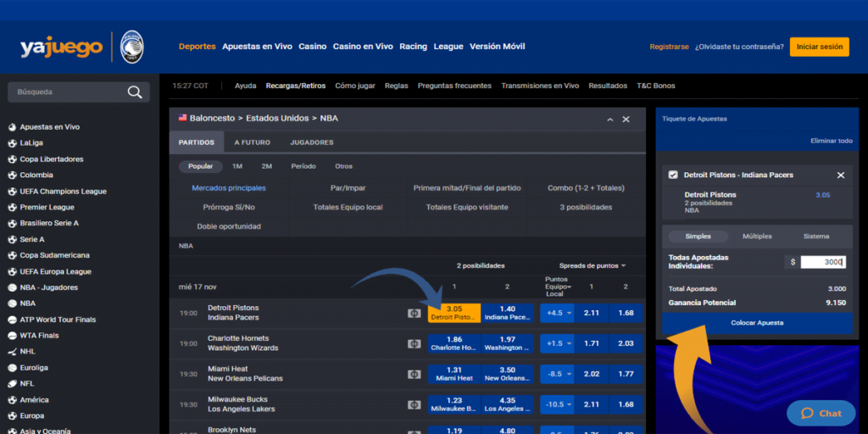Switch to the A Futuro tab
This screenshot has width=868, height=434.
(x=252, y=142)
